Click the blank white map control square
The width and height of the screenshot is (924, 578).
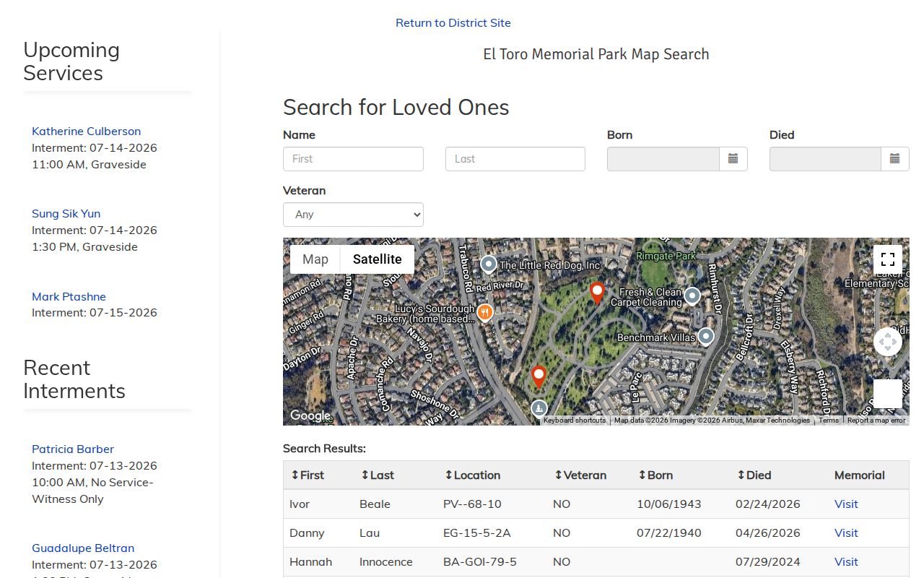click(x=888, y=394)
